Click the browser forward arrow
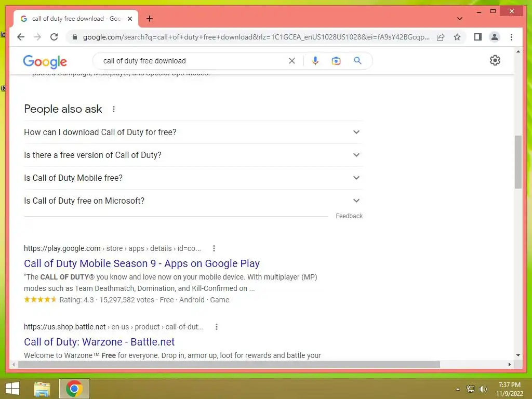This screenshot has height=399, width=532. (37, 37)
